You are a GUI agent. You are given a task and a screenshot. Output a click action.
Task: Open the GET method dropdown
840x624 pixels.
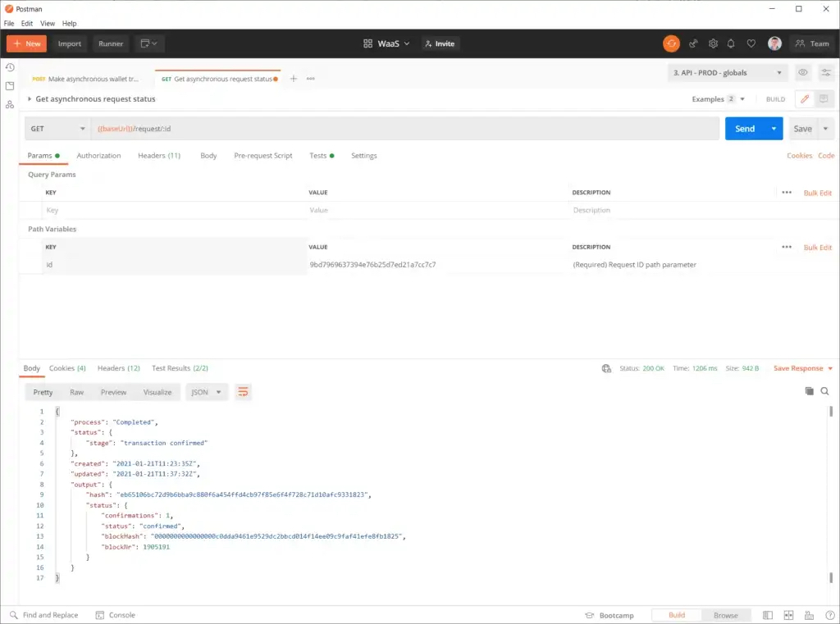57,129
